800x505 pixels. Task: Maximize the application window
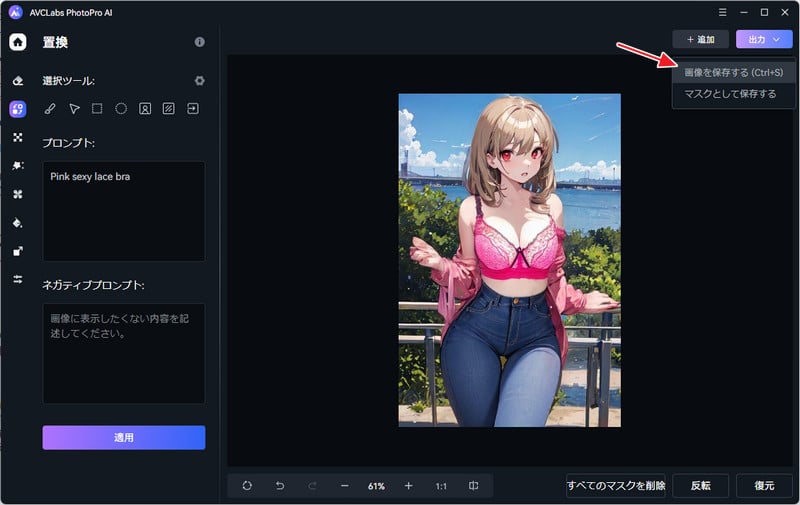[x=764, y=12]
